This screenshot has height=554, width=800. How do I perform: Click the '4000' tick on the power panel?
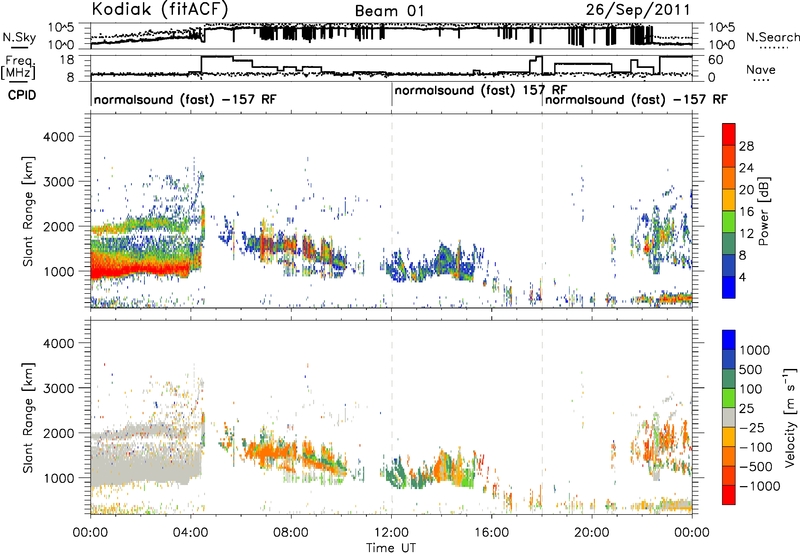point(58,137)
